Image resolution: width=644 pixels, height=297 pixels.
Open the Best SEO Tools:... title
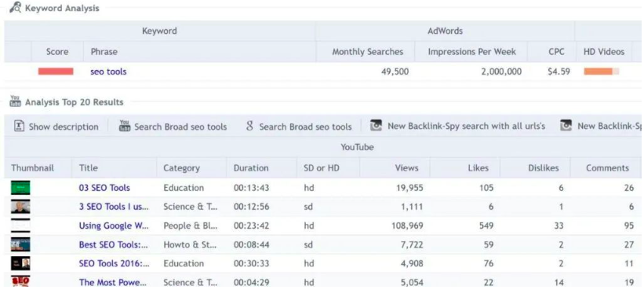[114, 244]
